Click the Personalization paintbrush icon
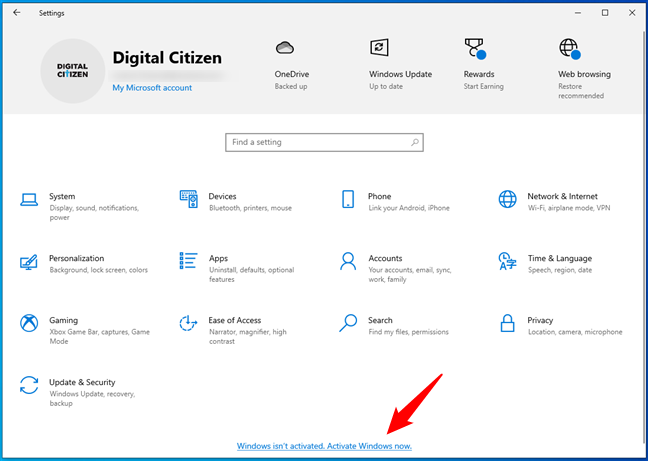This screenshot has width=648, height=461. (29, 262)
